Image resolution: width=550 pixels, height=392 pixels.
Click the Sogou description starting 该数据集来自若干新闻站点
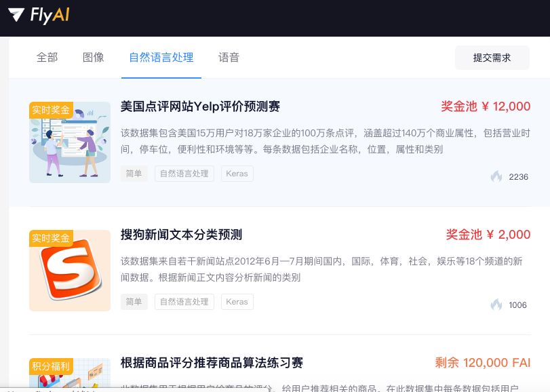tap(321, 269)
